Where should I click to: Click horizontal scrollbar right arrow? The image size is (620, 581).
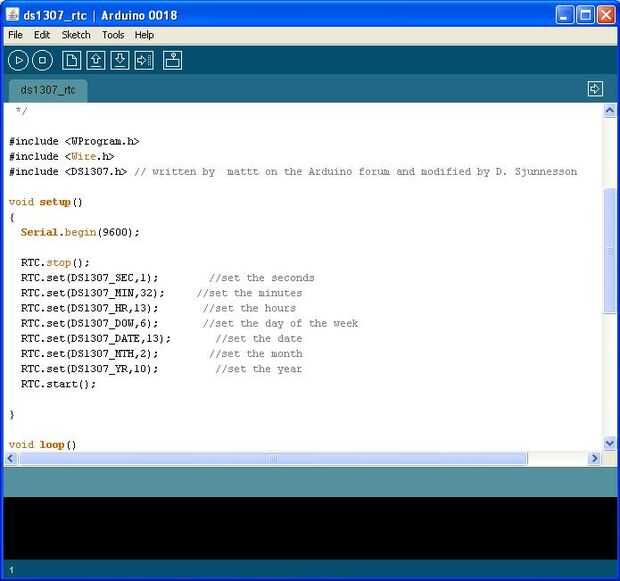point(594,458)
